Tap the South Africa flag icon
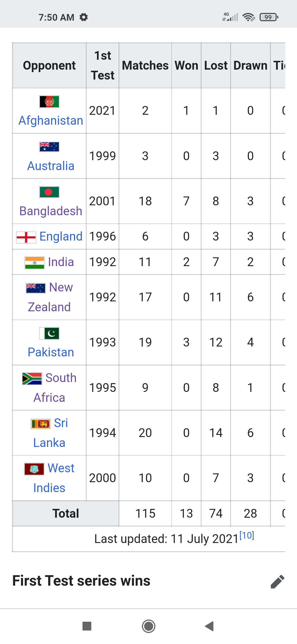The height and width of the screenshot is (644, 297). point(32,378)
